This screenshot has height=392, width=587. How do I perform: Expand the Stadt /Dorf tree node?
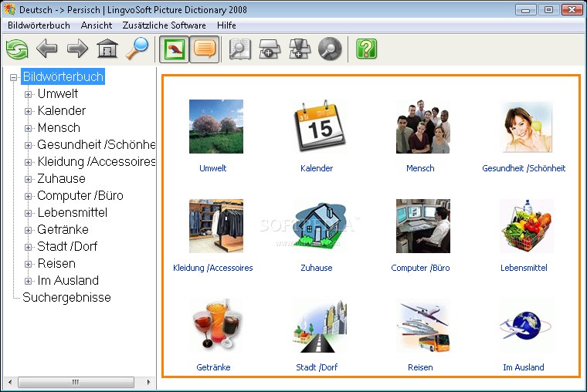28,247
